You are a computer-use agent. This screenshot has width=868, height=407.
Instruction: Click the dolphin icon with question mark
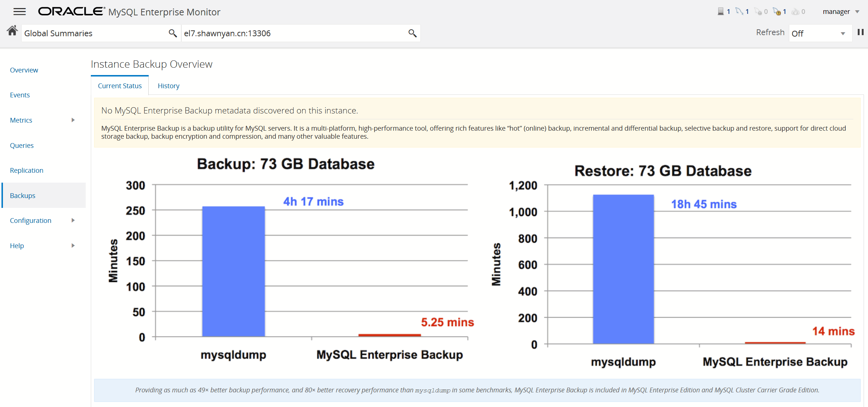pyautogui.click(x=777, y=11)
